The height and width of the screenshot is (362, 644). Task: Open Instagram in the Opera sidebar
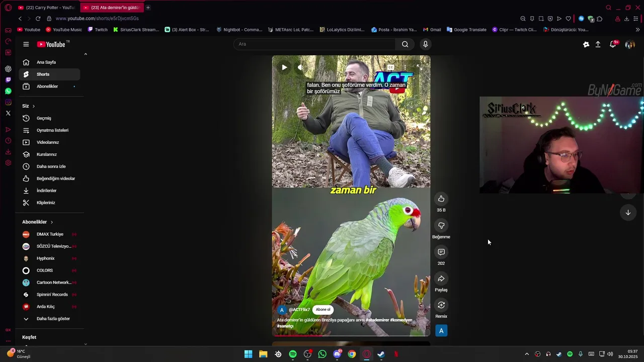click(x=8, y=102)
